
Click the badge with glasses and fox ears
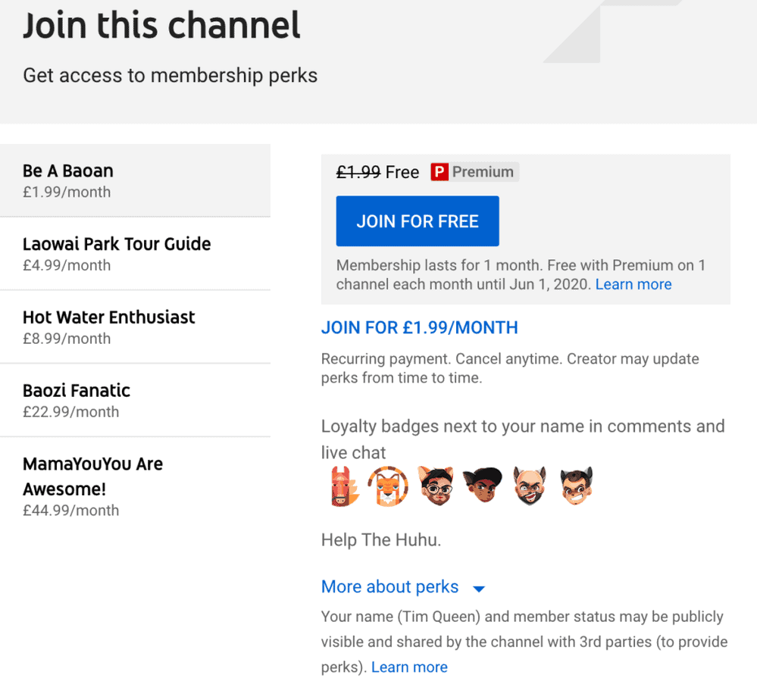436,486
